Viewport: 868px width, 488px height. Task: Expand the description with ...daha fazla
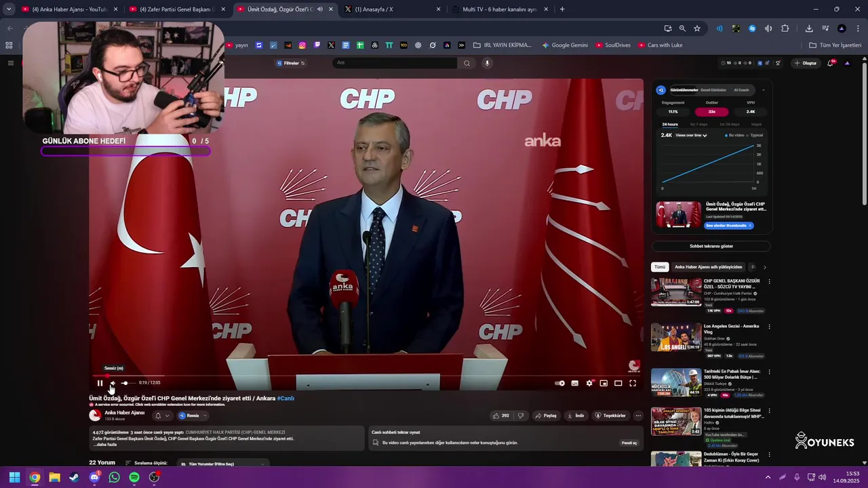(105, 445)
